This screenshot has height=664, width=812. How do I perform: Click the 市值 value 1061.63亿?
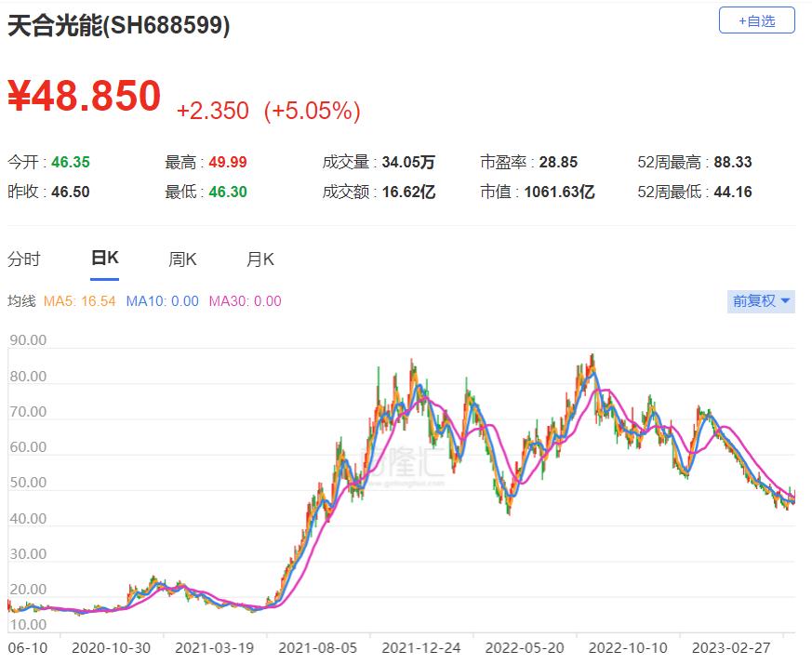pos(559,193)
